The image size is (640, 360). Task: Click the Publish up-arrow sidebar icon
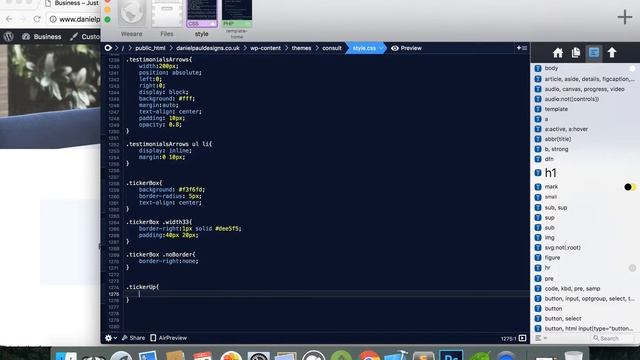(612, 53)
